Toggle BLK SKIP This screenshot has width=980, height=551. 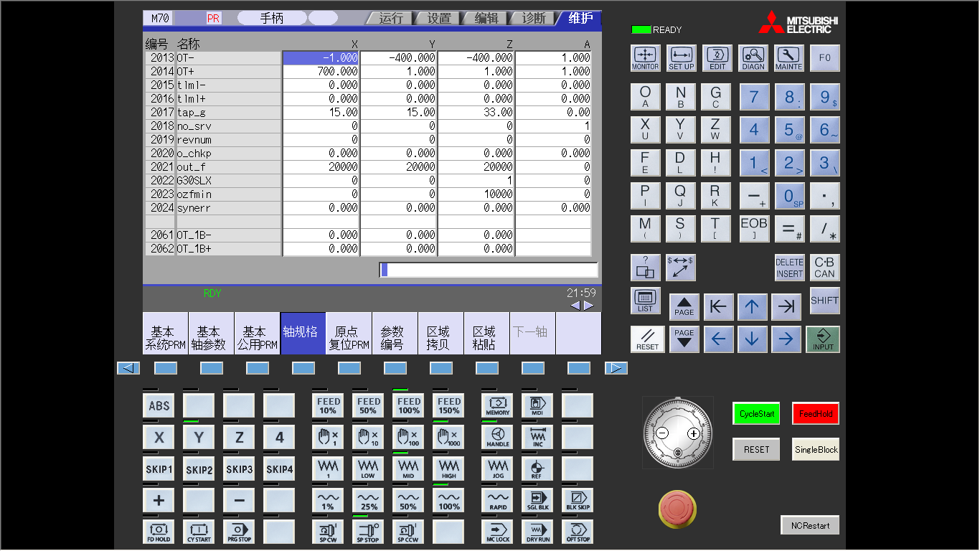(x=578, y=500)
